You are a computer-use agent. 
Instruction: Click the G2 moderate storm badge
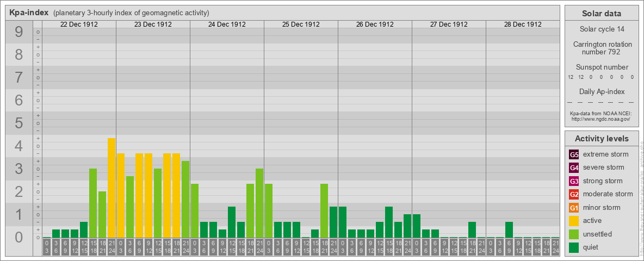(x=574, y=194)
